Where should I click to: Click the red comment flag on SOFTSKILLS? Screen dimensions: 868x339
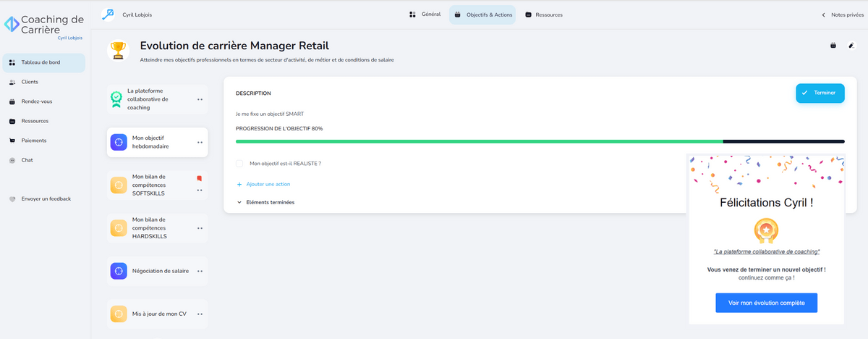pos(199,177)
